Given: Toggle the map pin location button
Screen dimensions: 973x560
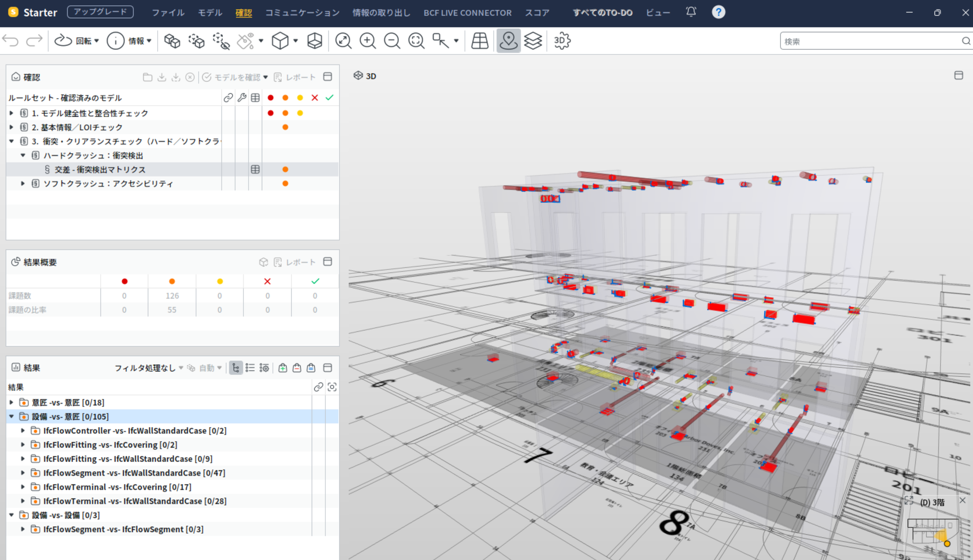Looking at the screenshot, I should [508, 41].
